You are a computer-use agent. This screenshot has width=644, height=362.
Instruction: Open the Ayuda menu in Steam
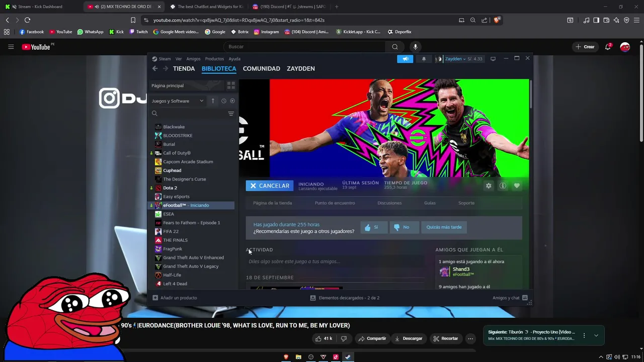click(234, 59)
